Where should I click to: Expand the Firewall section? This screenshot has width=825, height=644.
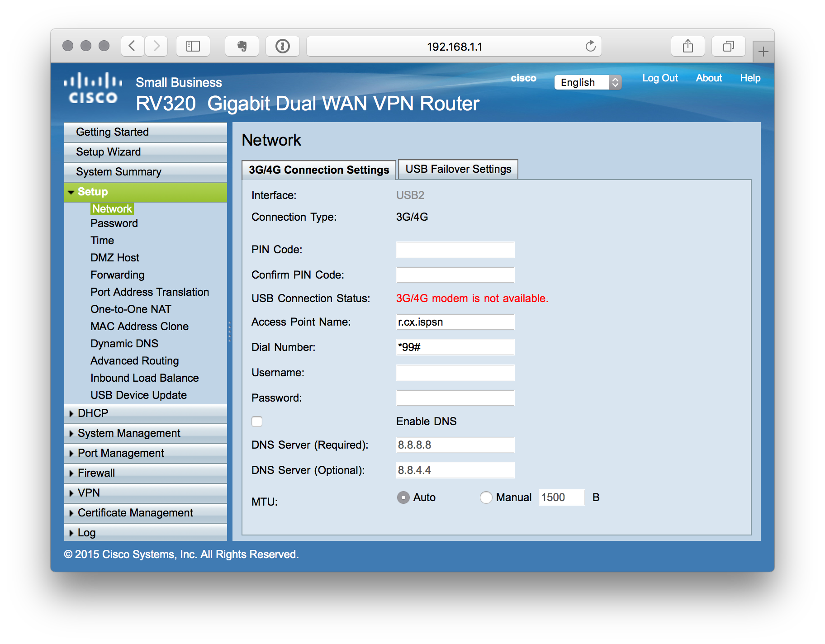(146, 473)
